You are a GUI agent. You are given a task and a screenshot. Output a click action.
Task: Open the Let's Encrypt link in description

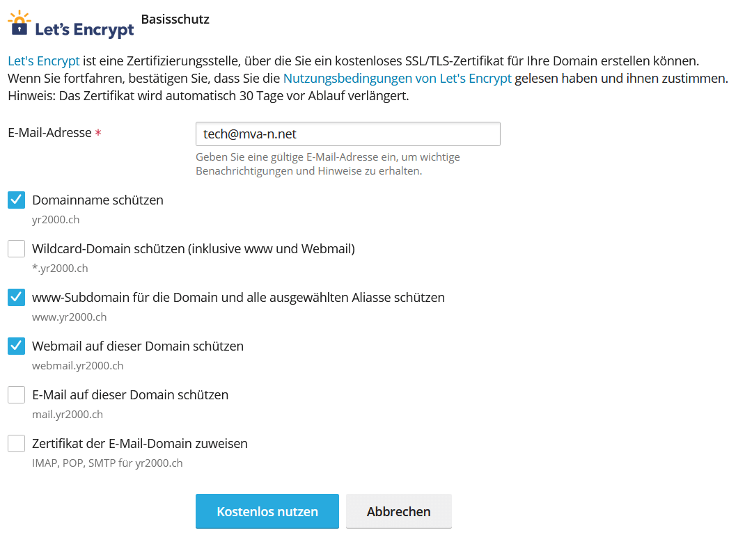[43, 61]
